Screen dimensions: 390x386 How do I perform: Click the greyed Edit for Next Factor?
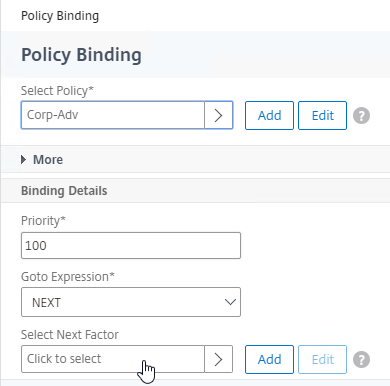(322, 359)
